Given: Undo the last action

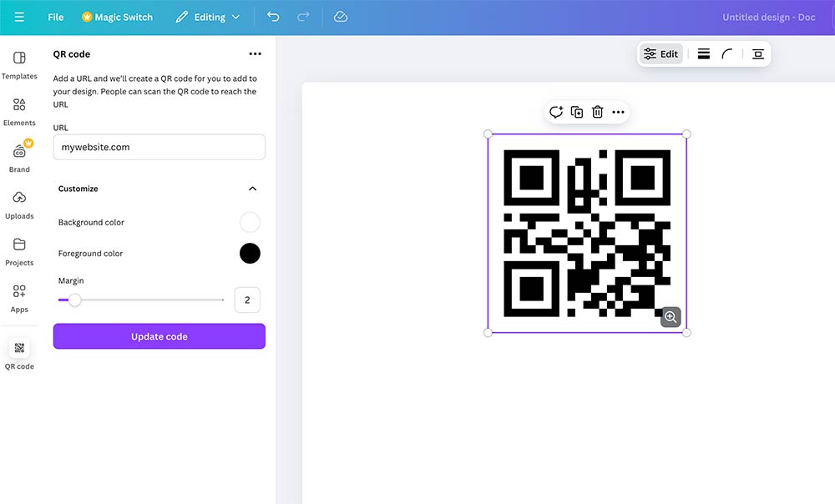Looking at the screenshot, I should pyautogui.click(x=273, y=17).
